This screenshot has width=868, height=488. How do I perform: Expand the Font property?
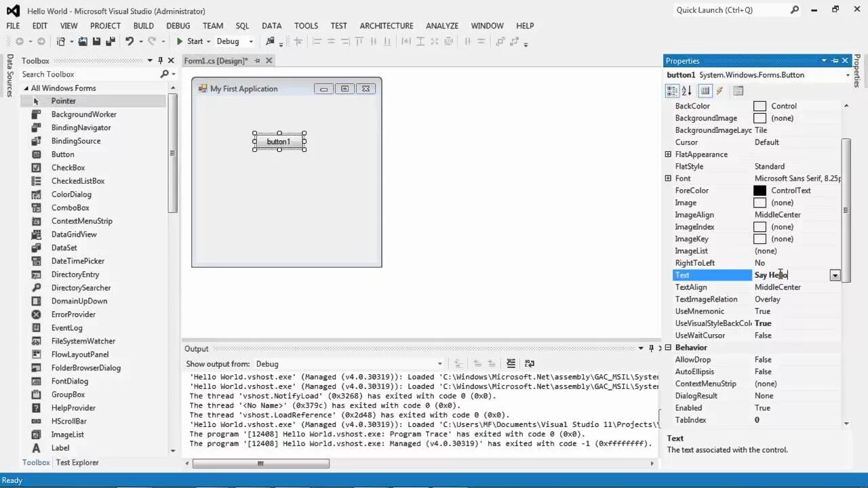point(668,178)
